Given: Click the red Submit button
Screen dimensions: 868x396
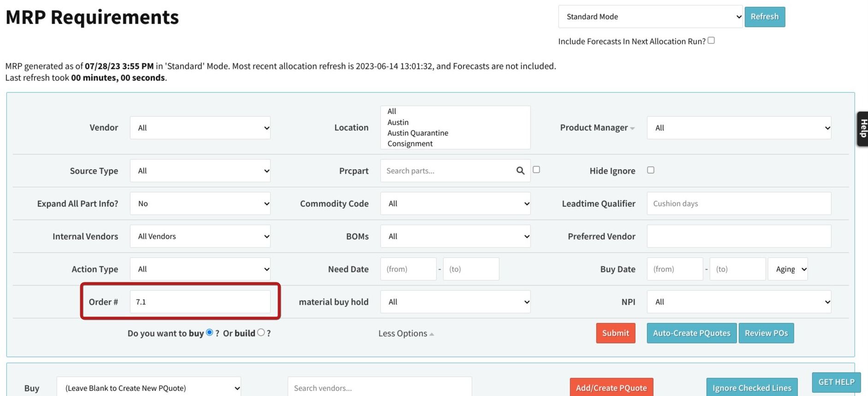Looking at the screenshot, I should coord(615,333).
